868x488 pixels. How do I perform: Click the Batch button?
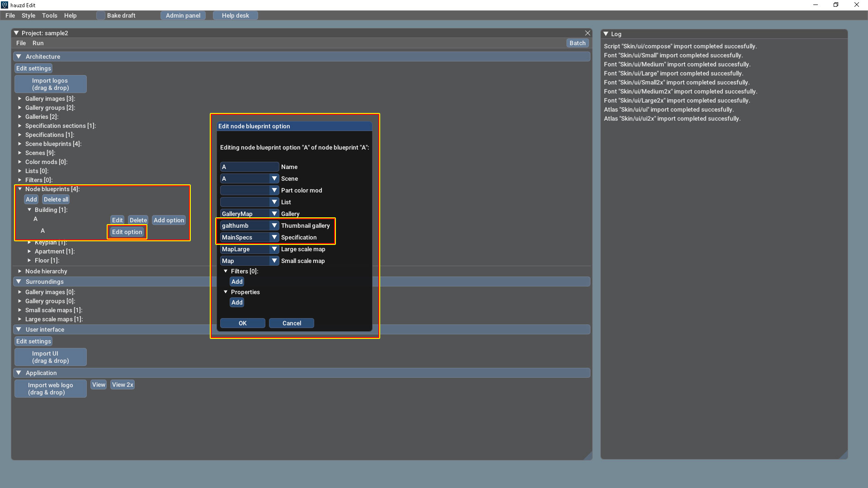tap(577, 43)
